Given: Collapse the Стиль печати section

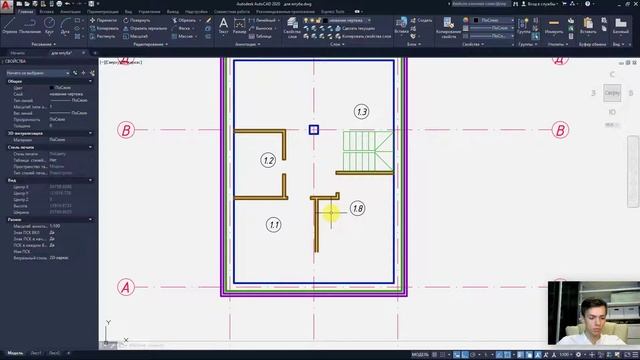Looking at the screenshot, I should 91,147.
